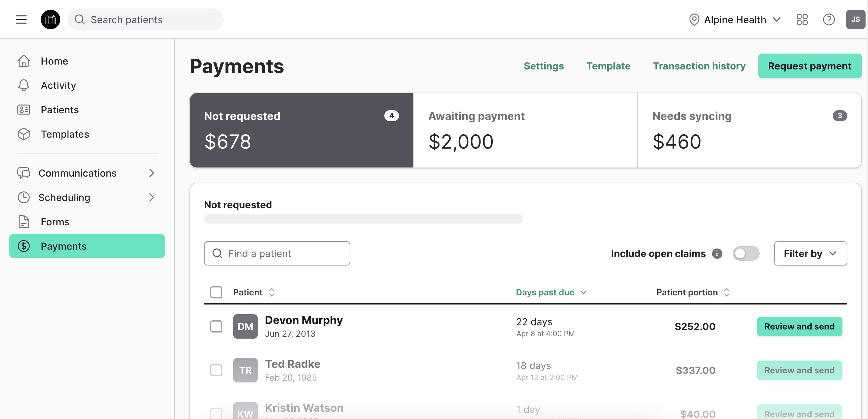This screenshot has height=419, width=868.
Task: Enable the Include open claims toggle
Action: 746,253
